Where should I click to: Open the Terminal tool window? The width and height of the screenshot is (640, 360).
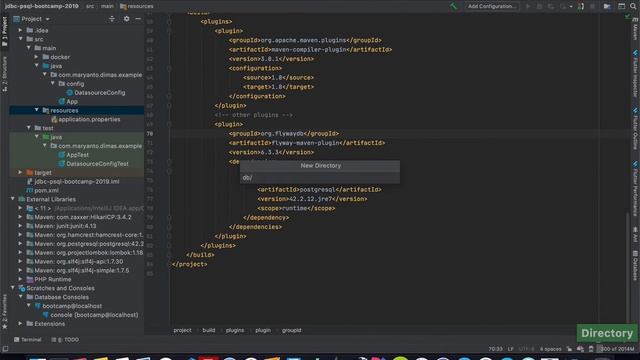[28, 340]
